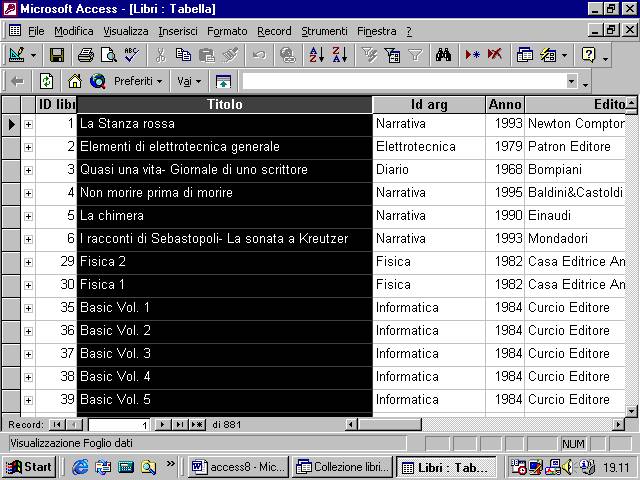Open the New Object dropdown arrow
This screenshot has height=480, width=640.
click(x=564, y=55)
